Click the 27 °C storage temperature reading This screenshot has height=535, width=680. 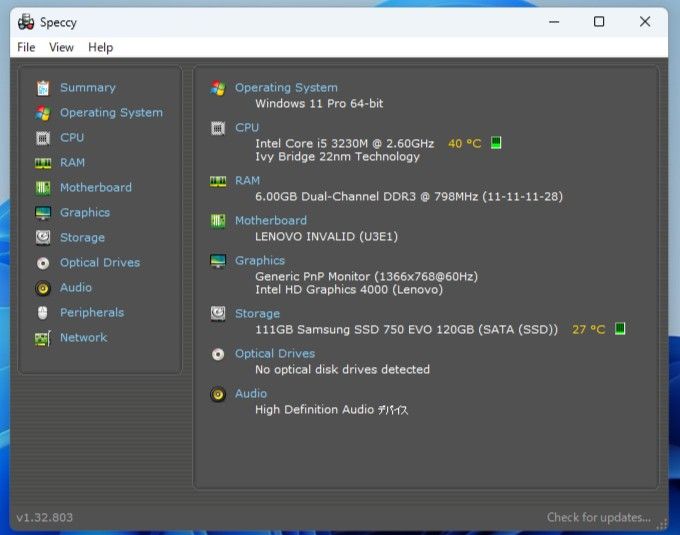tap(588, 329)
